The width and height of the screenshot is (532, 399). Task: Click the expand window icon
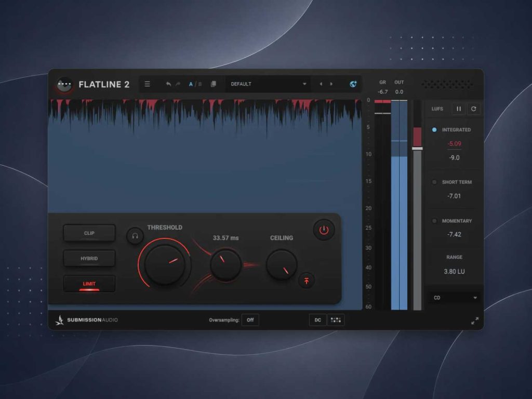click(475, 321)
